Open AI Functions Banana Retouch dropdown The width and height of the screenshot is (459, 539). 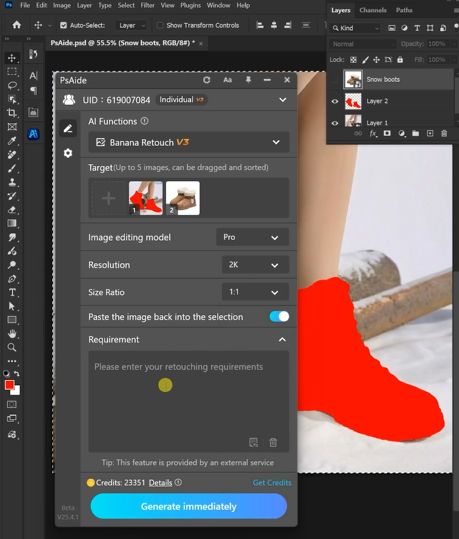[189, 142]
